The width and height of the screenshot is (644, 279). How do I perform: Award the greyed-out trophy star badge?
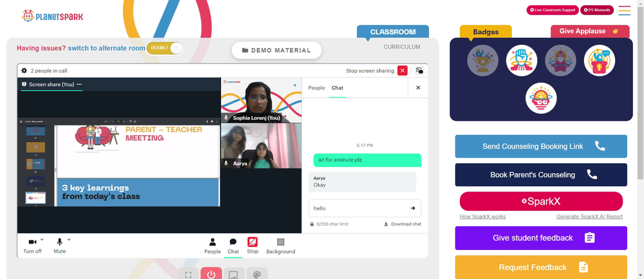pos(482,60)
